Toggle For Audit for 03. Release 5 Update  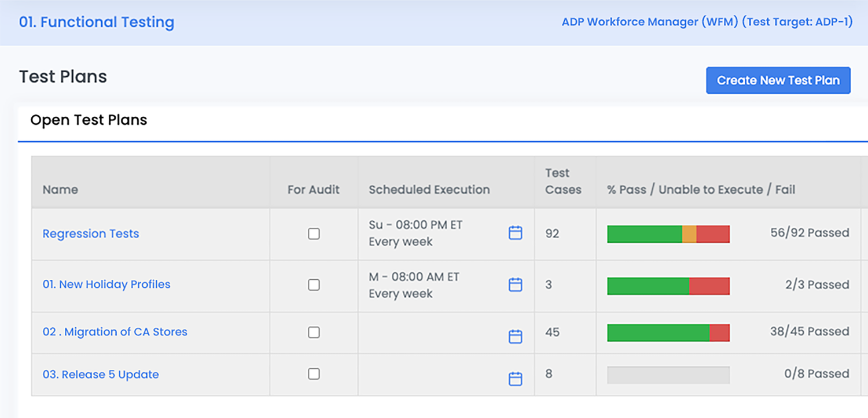point(313,374)
